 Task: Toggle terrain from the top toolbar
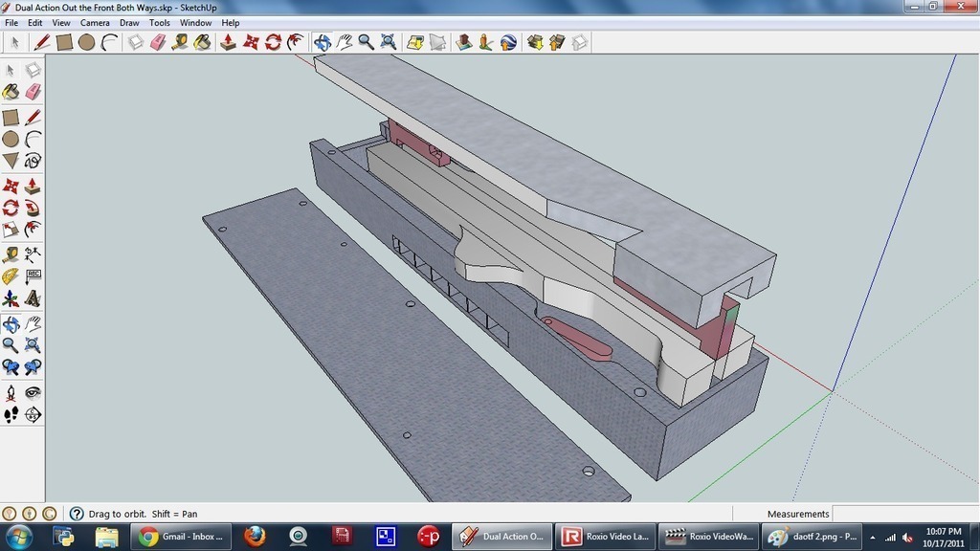click(438, 42)
